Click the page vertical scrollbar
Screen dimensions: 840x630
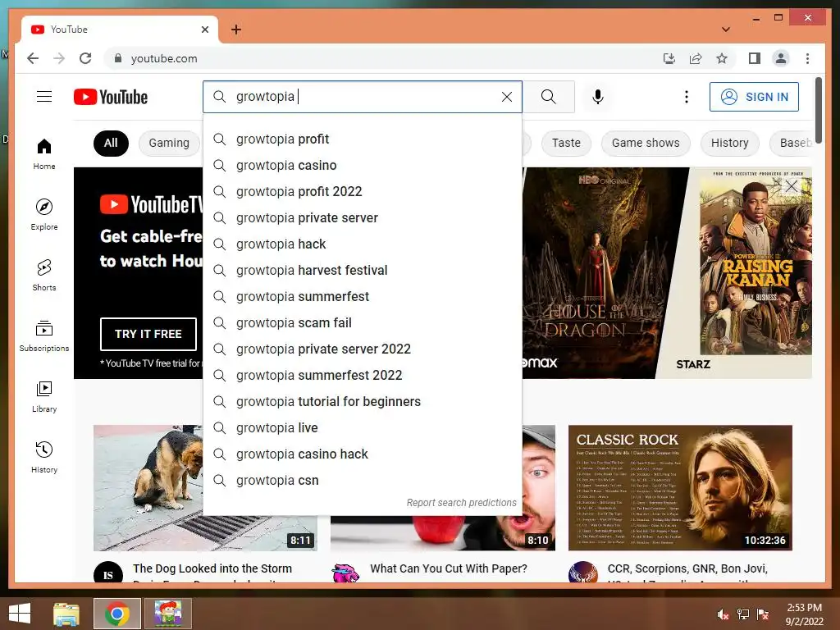click(818, 110)
